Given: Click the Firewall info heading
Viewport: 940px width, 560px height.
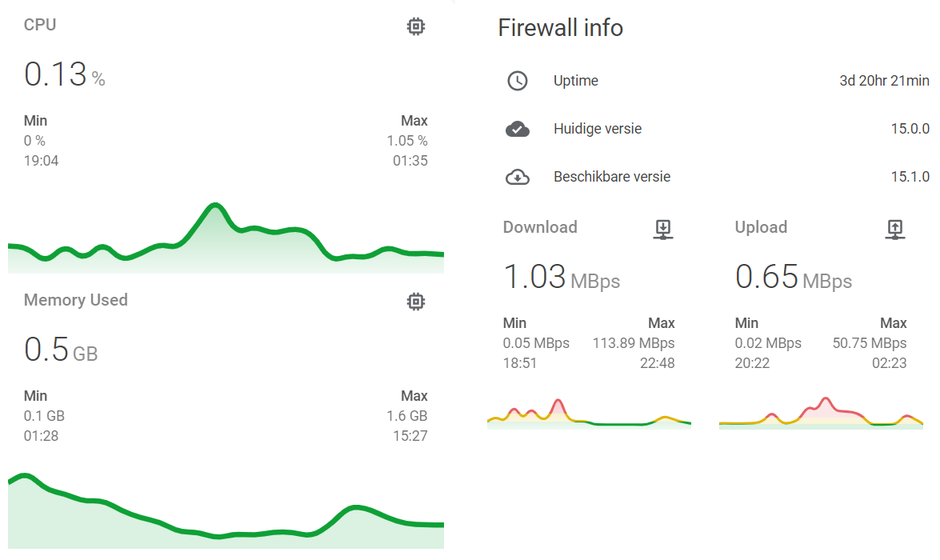Looking at the screenshot, I should click(x=561, y=27).
